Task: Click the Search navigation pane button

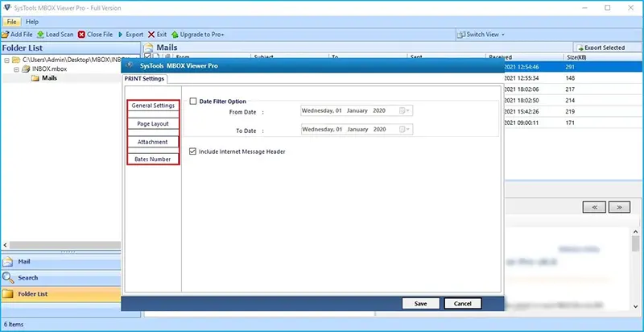Action: coord(61,278)
